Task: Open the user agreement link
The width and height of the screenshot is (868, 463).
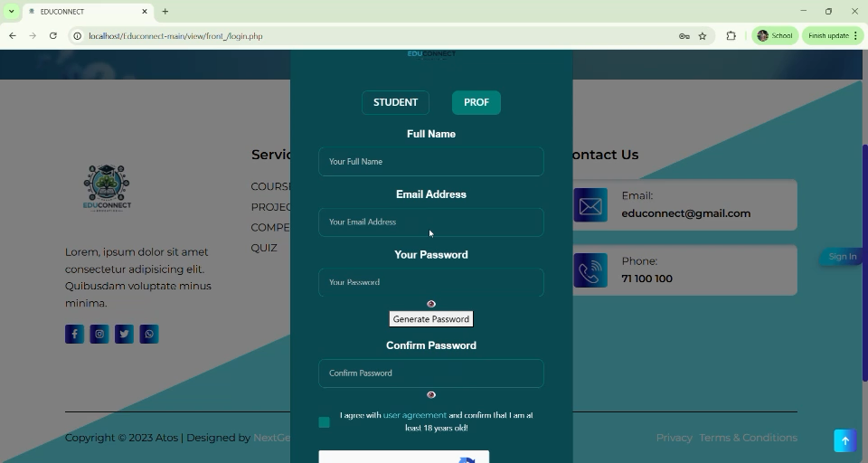Action: pos(414,415)
